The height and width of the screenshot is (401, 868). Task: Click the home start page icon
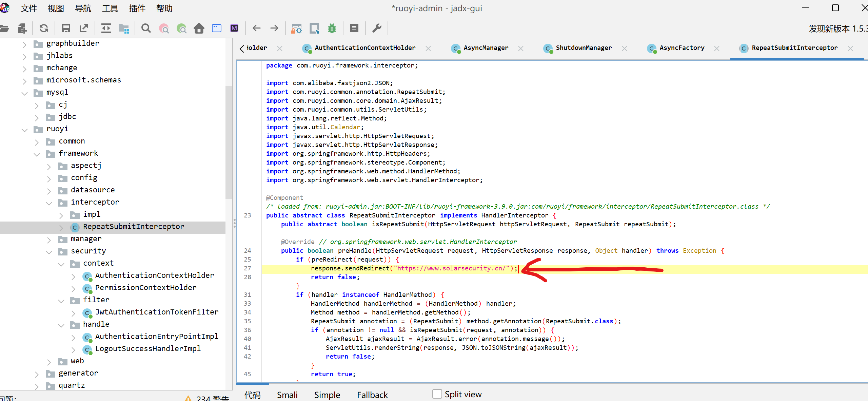coord(199,28)
